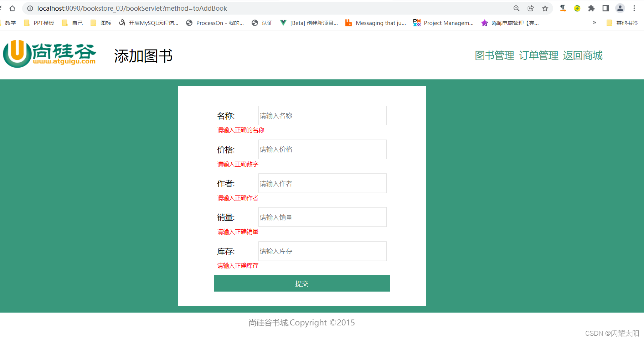
Task: Click the zoom magnifier icon in address bar
Action: coord(516,8)
